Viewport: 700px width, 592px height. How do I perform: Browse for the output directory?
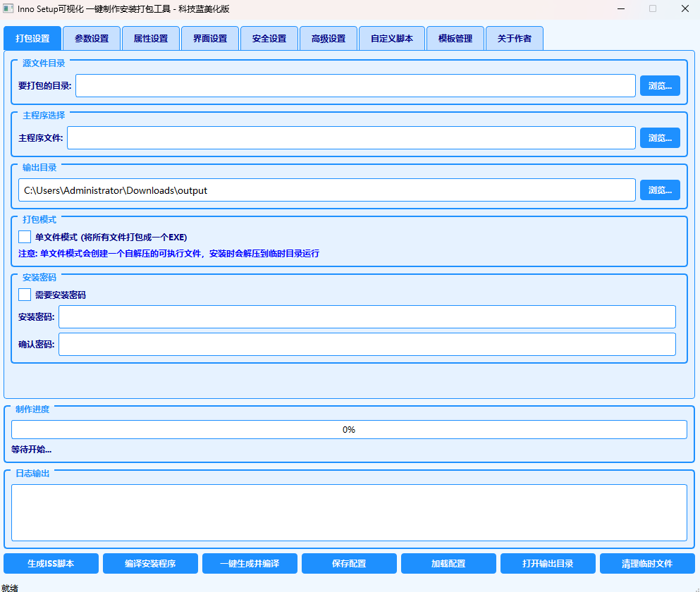pos(660,190)
